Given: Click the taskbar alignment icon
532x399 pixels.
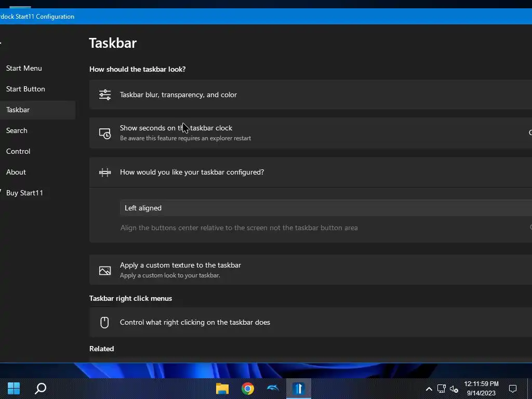Looking at the screenshot, I should coord(105,172).
